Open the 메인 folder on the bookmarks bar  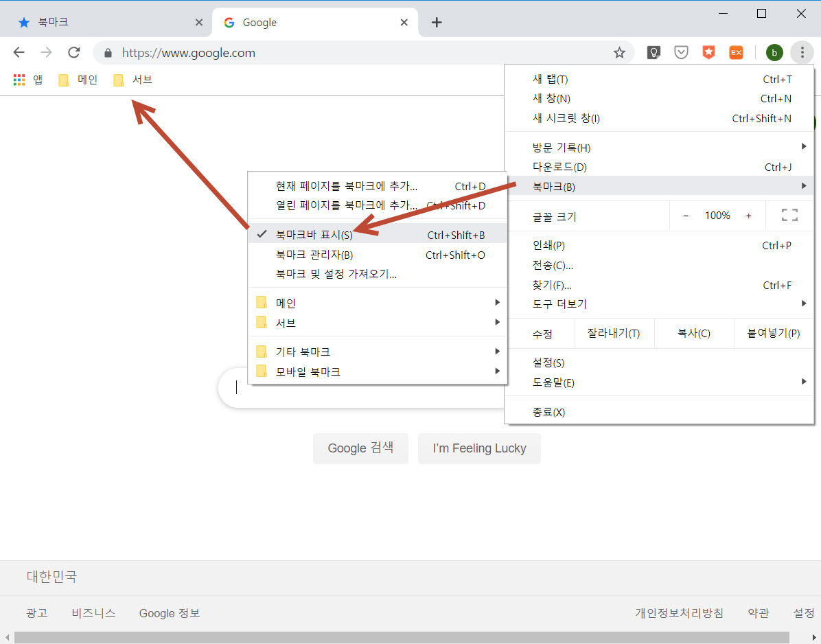click(78, 80)
